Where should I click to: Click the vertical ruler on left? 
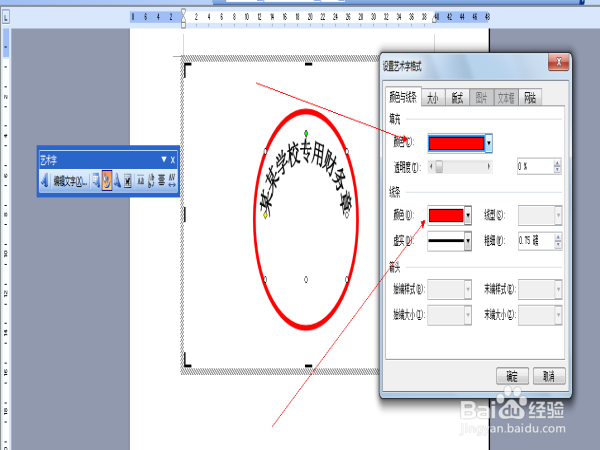[5, 239]
